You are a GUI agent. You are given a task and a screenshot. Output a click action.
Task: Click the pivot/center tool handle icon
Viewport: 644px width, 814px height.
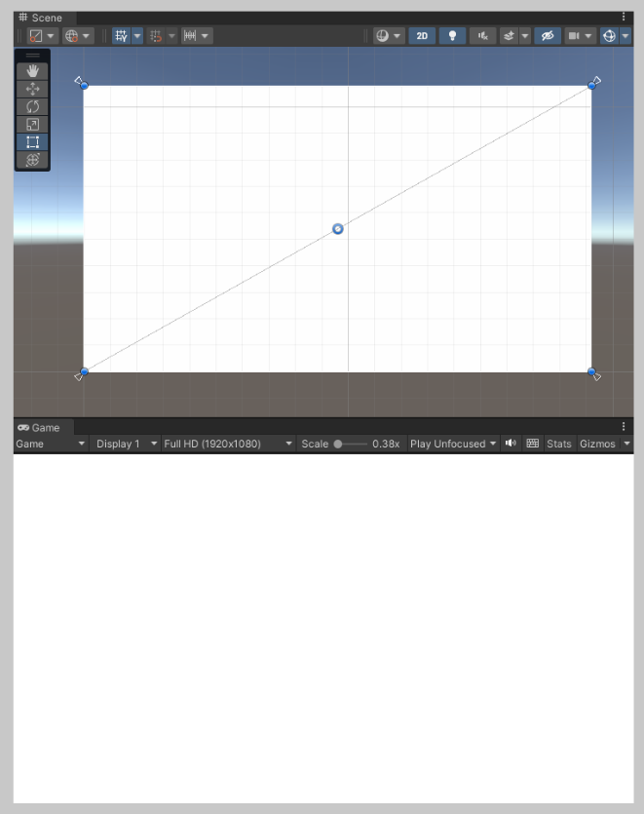[x=36, y=36]
